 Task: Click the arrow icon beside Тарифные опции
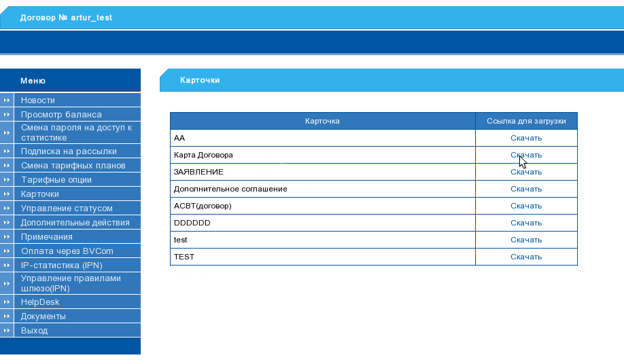pyautogui.click(x=7, y=180)
